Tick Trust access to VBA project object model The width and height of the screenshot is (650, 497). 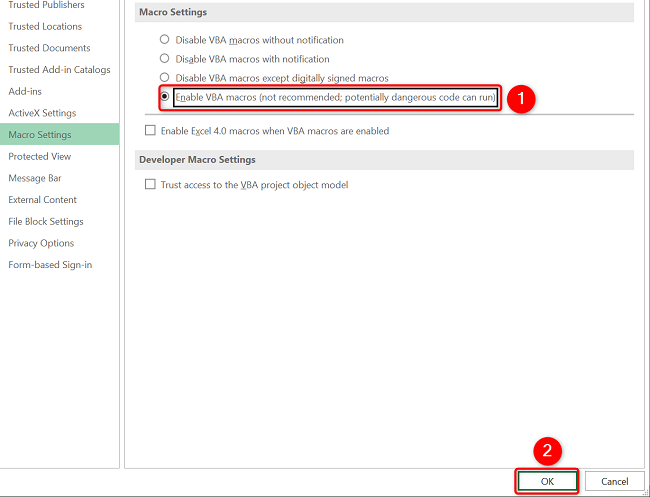tap(151, 185)
